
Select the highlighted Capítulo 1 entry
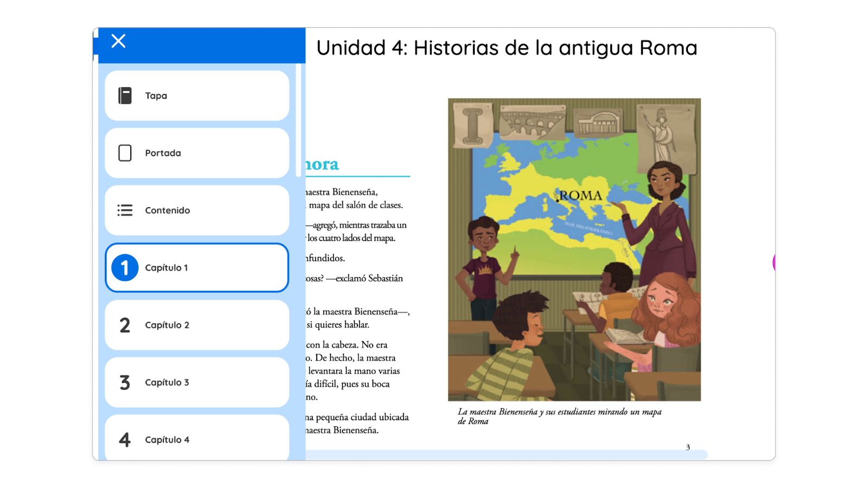pyautogui.click(x=197, y=267)
